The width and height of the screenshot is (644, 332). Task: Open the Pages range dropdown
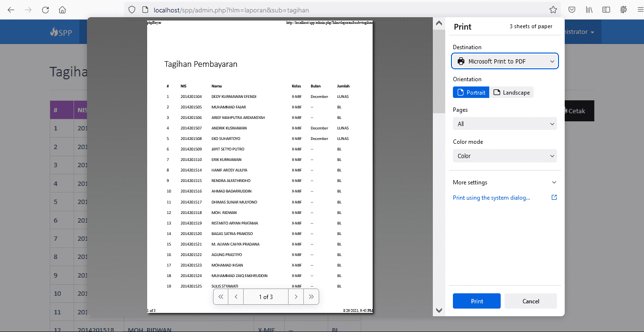coord(505,124)
